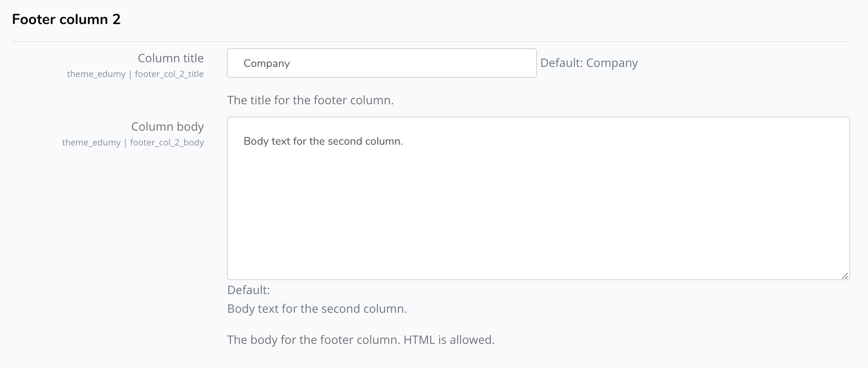Click the 'Default: Company' hint text
The image size is (868, 368).
(x=589, y=63)
